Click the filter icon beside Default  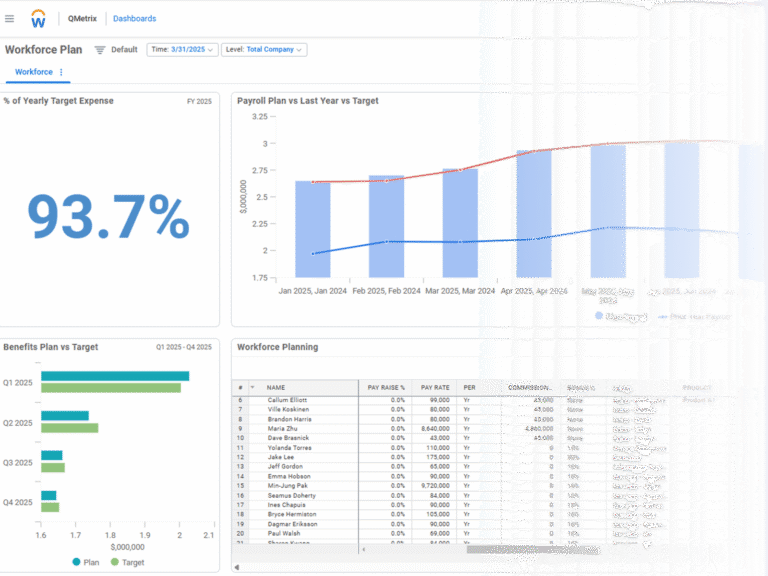[x=99, y=49]
